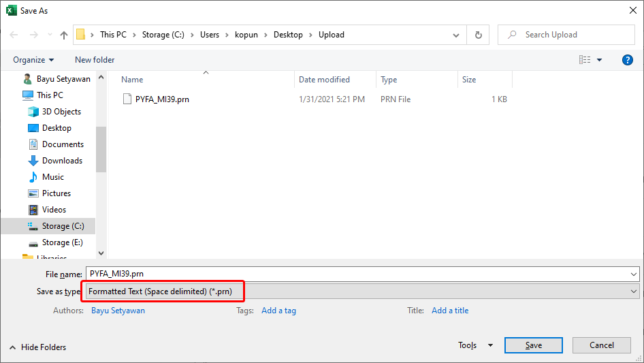Click the Music note icon
Viewport: 644px width, 363px height.
click(x=33, y=177)
